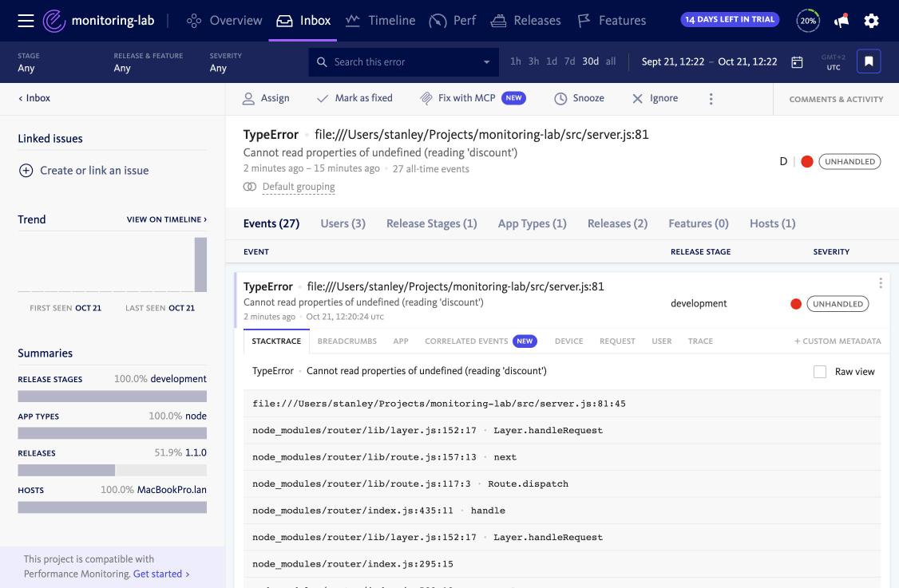Select the 7d time range

click(569, 61)
